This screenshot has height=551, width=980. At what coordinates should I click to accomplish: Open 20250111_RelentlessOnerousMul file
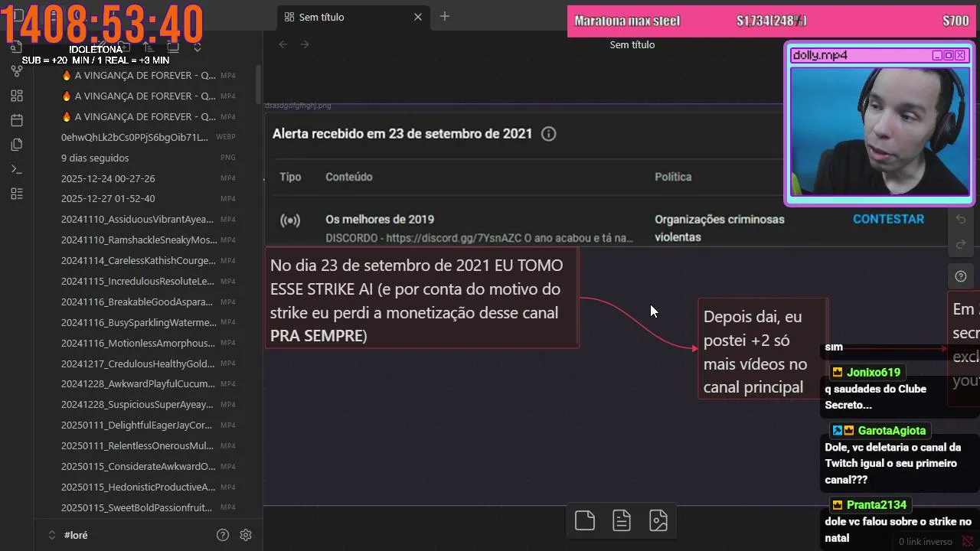pos(137,446)
